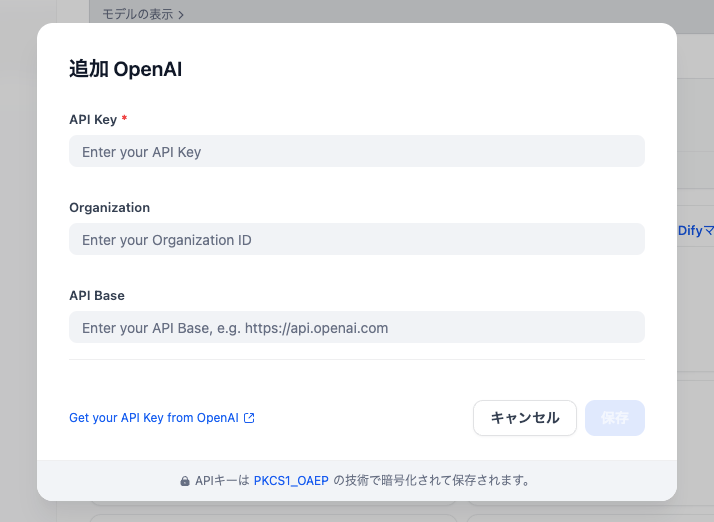Focus the Organization ID input field
Image resolution: width=714 pixels, height=522 pixels.
pos(357,239)
